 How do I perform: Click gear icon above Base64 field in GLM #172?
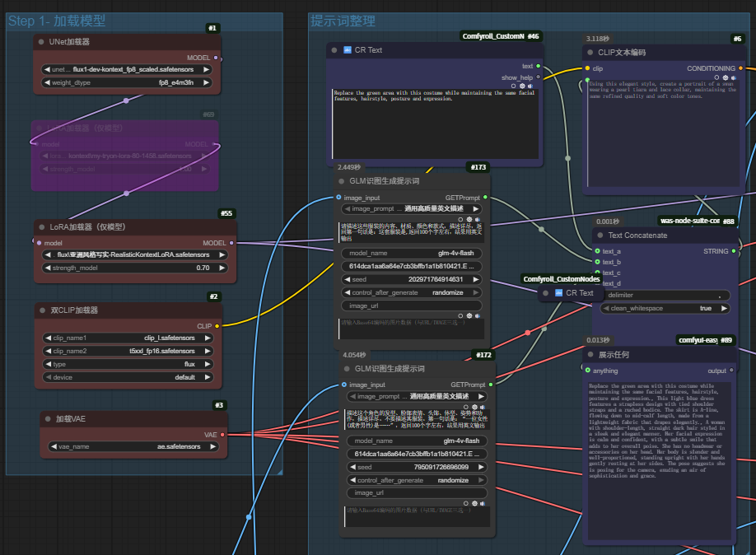pos(474,503)
